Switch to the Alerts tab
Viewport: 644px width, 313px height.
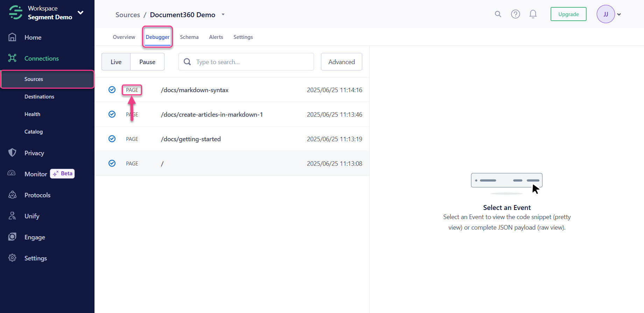click(x=216, y=37)
